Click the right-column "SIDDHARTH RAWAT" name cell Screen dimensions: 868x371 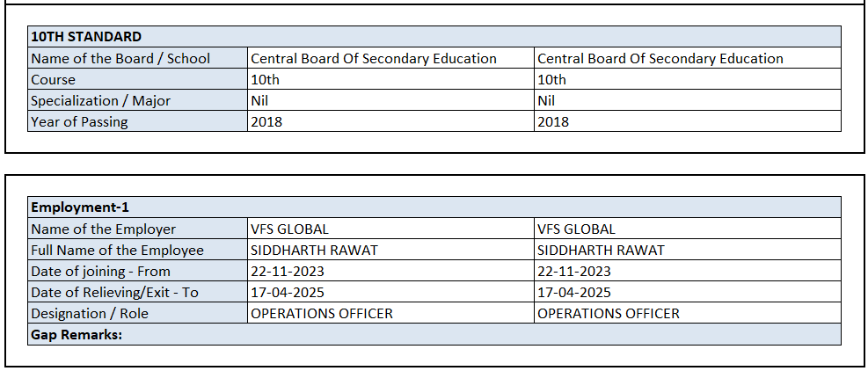pyautogui.click(x=601, y=250)
